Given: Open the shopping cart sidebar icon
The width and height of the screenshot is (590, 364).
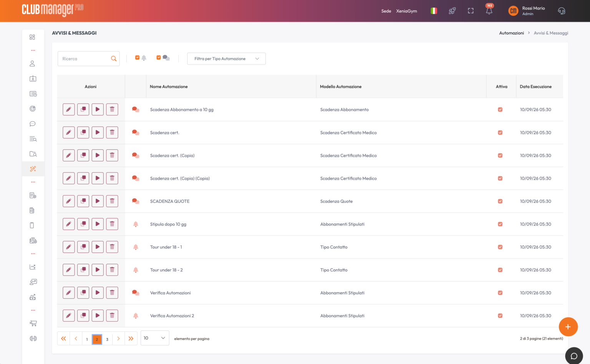Looking at the screenshot, I should (x=33, y=323).
